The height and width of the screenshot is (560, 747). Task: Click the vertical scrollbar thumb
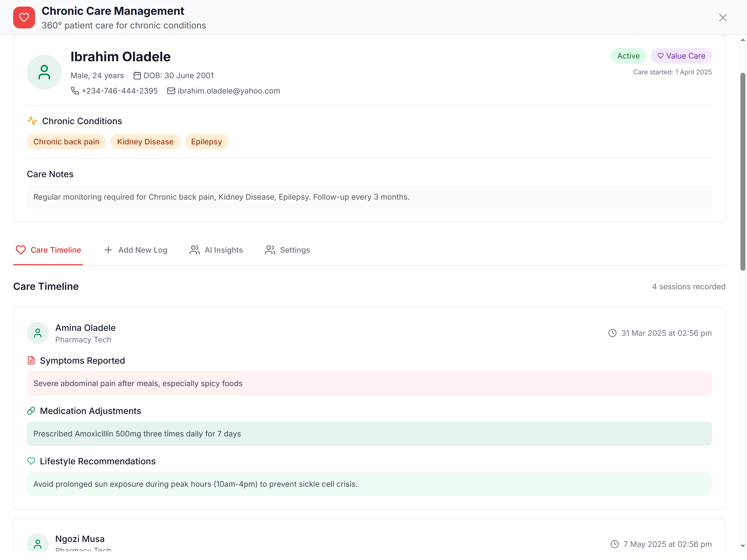743,171
